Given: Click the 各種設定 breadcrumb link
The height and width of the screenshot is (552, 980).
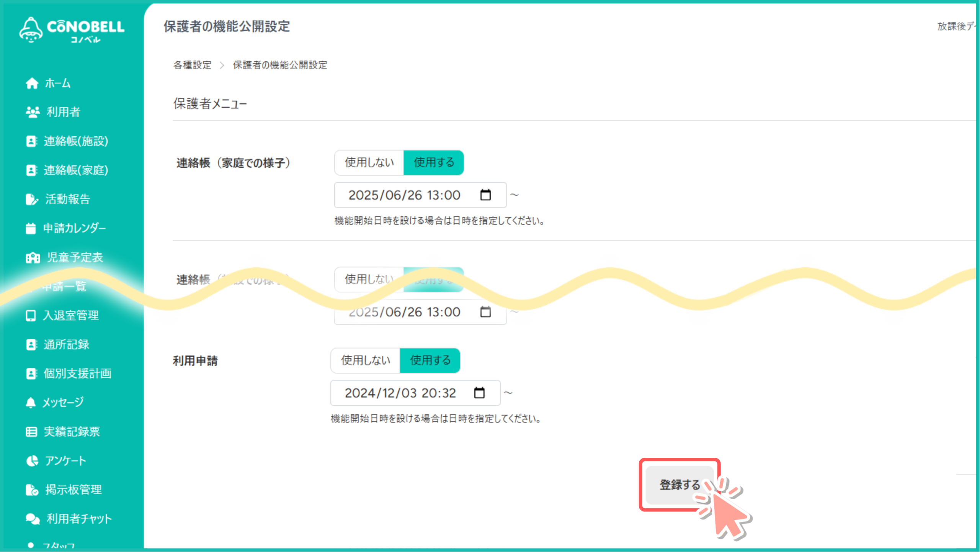Looking at the screenshot, I should point(192,65).
